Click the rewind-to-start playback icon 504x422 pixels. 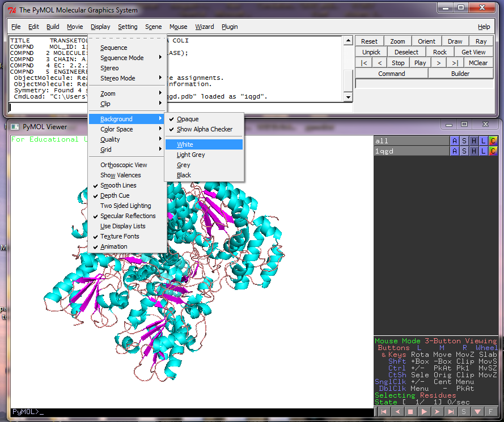click(384, 412)
